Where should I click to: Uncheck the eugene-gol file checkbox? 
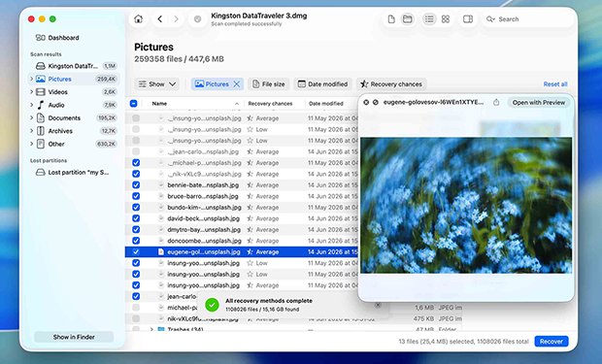coord(136,251)
